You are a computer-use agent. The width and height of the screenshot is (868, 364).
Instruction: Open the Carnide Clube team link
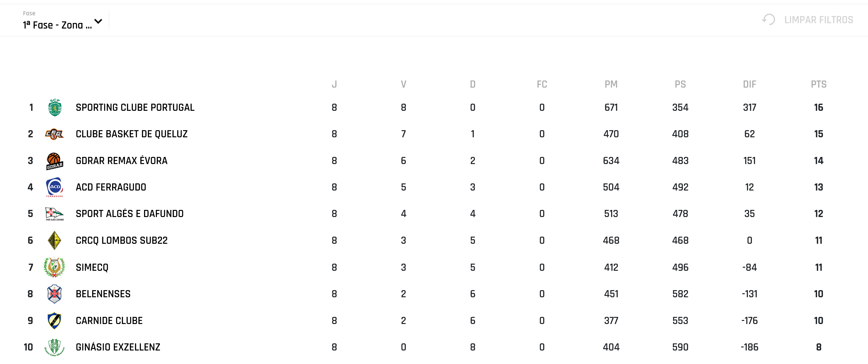(x=109, y=320)
